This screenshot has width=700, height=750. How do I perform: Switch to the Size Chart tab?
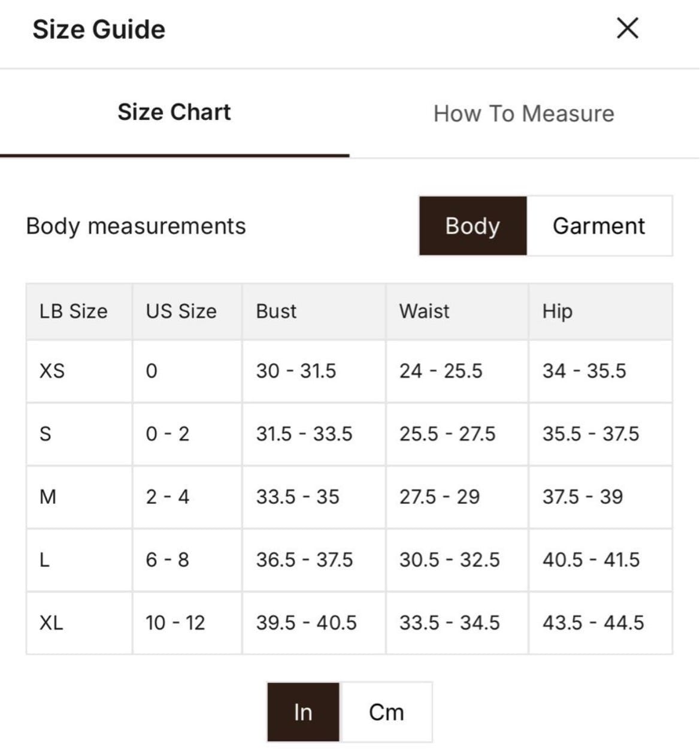pos(174,113)
